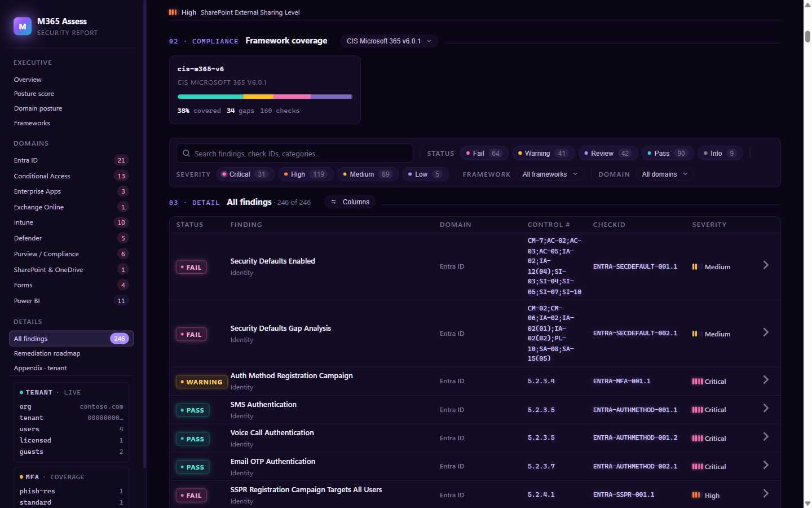Click the Columns button

point(350,202)
